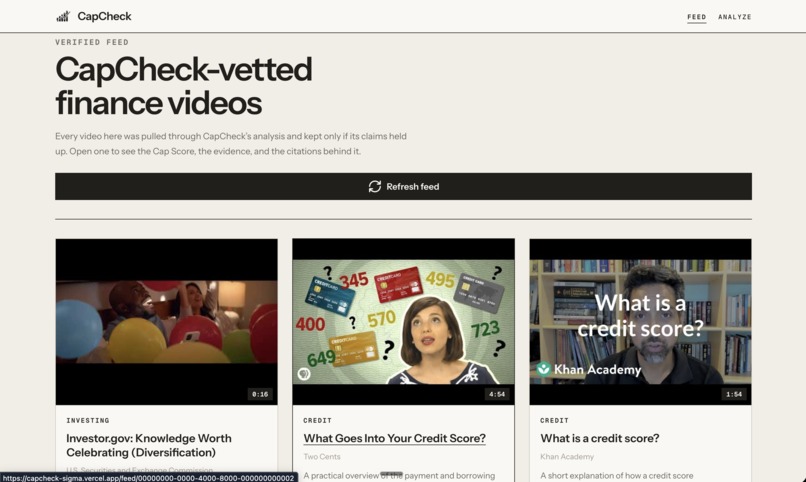The height and width of the screenshot is (482, 806).
Task: Click CREDIT label above What Goes Into
Action: point(318,420)
